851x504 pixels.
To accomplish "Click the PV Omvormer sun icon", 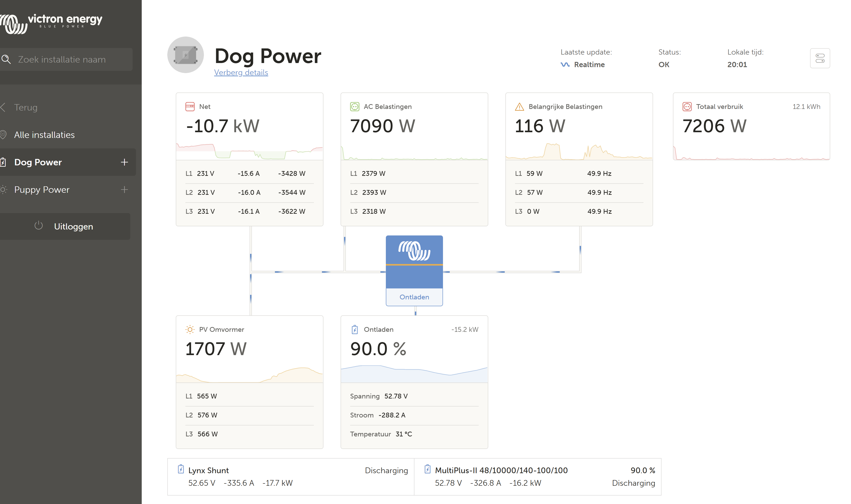I will click(x=190, y=330).
